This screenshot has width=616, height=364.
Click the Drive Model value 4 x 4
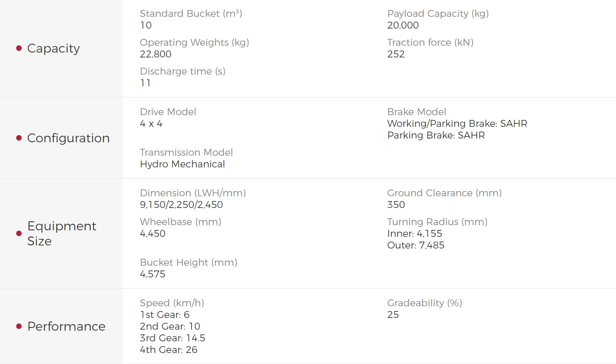(x=151, y=123)
